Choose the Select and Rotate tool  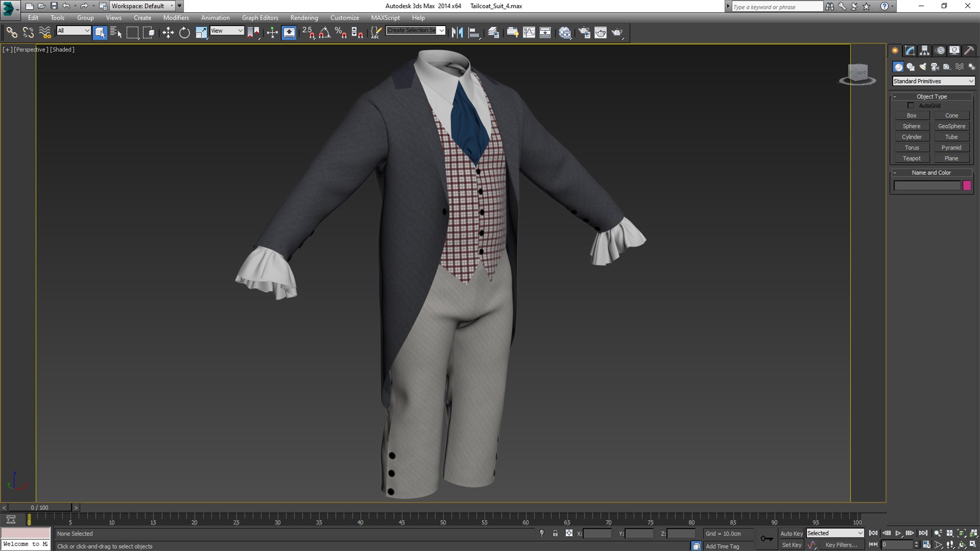coord(184,33)
